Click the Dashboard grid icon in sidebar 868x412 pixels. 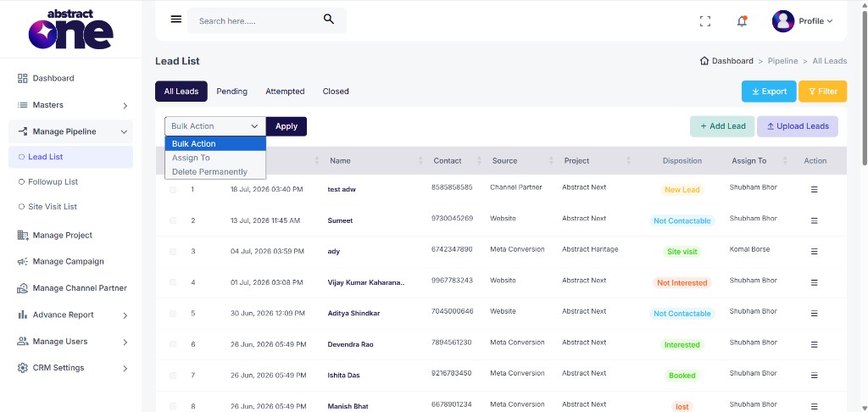click(23, 78)
